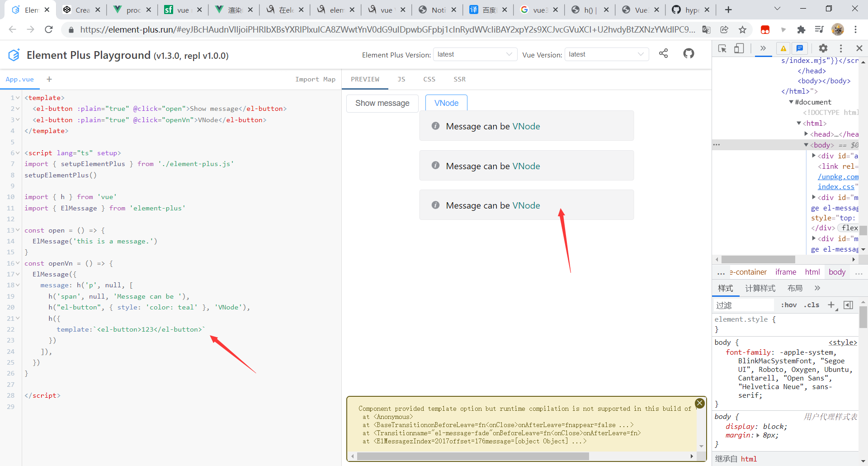Activate the DevTools inspect element picker
Image resolution: width=868 pixels, height=466 pixels.
[x=722, y=48]
